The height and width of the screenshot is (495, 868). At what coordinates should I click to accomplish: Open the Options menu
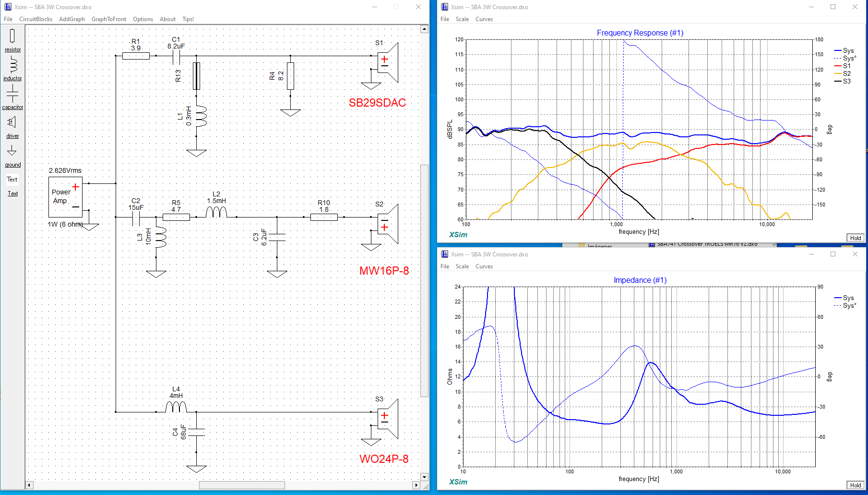143,19
